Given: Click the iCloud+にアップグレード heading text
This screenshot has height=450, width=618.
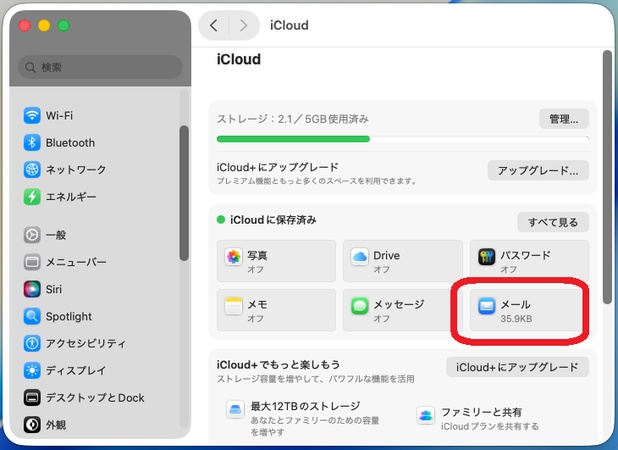Looking at the screenshot, I should (x=277, y=167).
